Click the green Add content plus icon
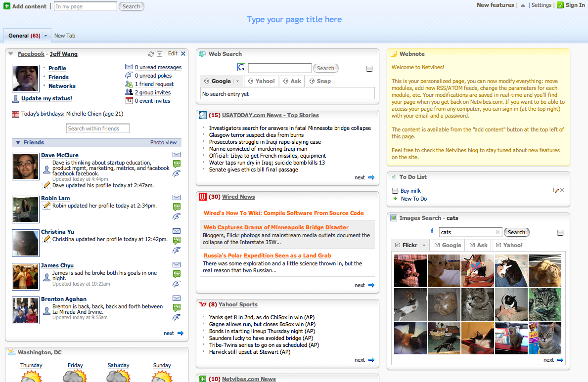The image size is (588, 382). click(x=7, y=6)
